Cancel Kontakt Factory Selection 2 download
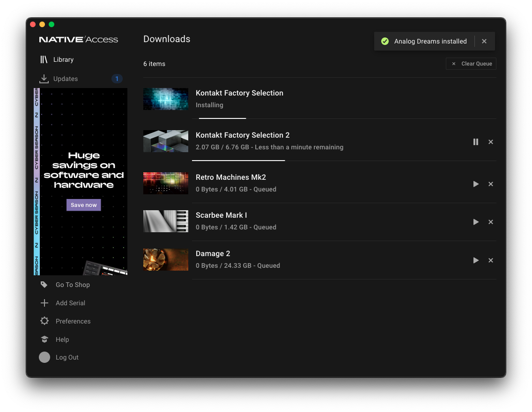 [491, 142]
